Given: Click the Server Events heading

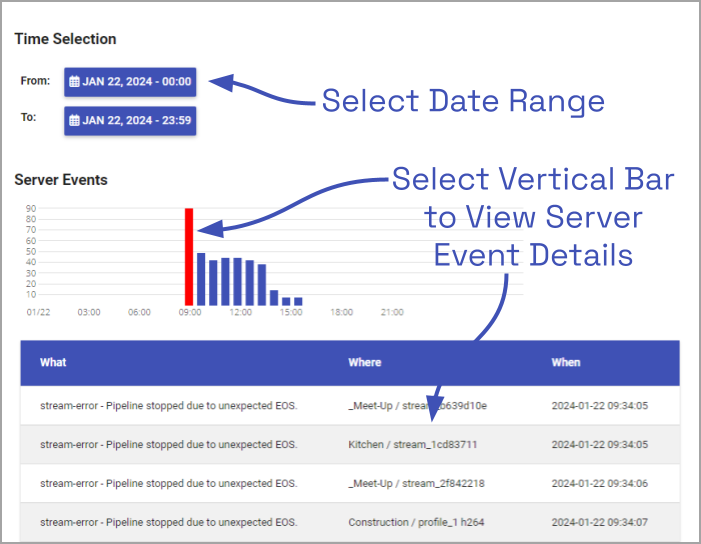Looking at the screenshot, I should 61,180.
